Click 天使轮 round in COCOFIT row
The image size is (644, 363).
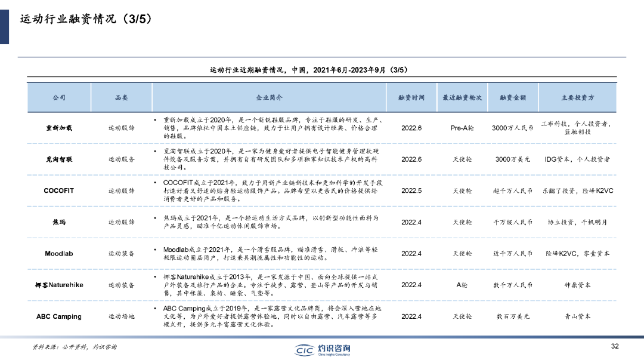[462, 190]
